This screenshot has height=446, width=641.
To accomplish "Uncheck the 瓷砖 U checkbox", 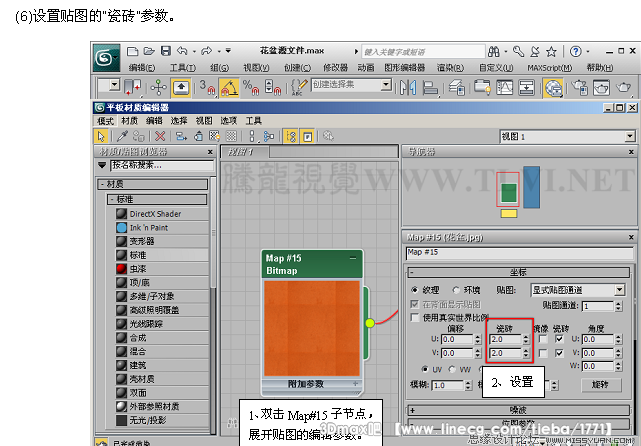I will [559, 339].
